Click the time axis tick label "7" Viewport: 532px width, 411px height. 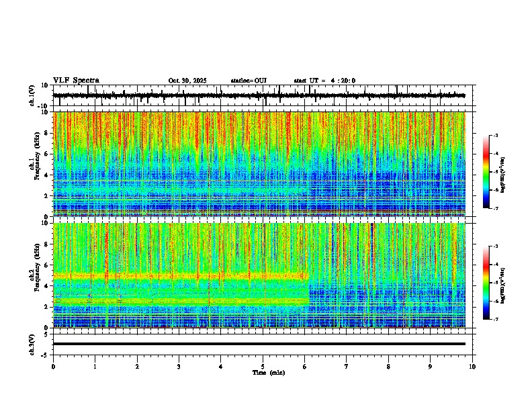347,367
